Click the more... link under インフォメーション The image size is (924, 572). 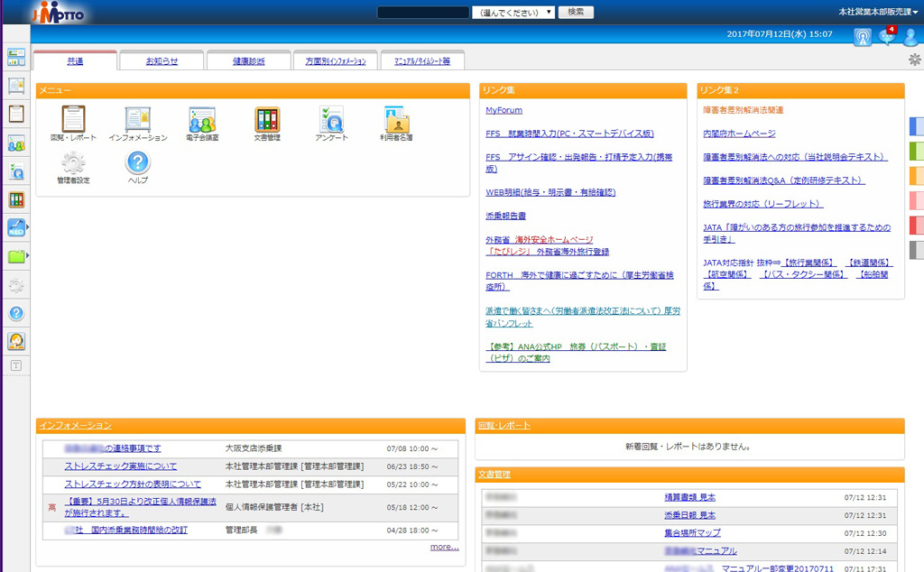click(444, 547)
